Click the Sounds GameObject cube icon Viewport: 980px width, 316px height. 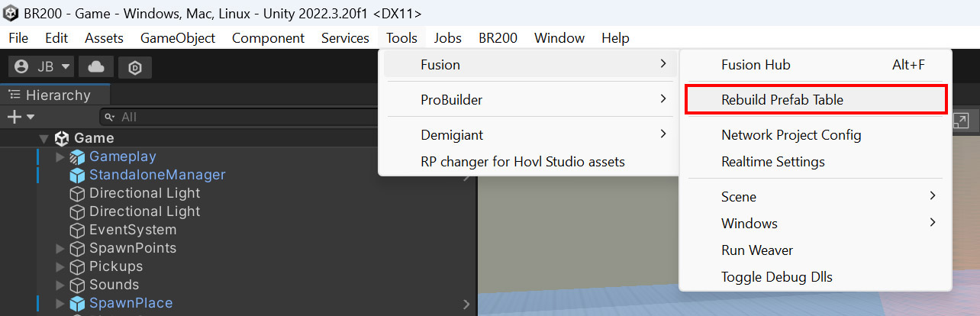point(77,285)
